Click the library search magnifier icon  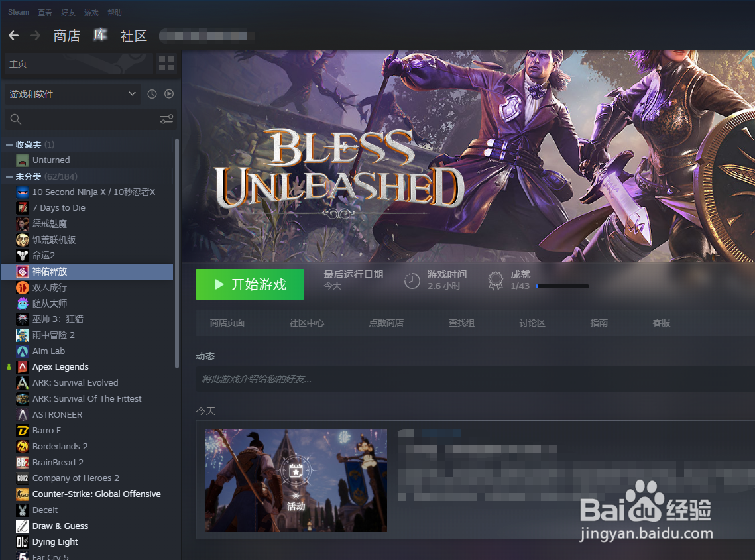(15, 119)
